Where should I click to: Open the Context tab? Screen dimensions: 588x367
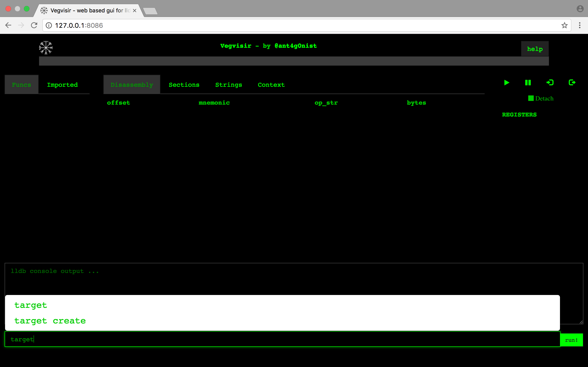pyautogui.click(x=271, y=85)
